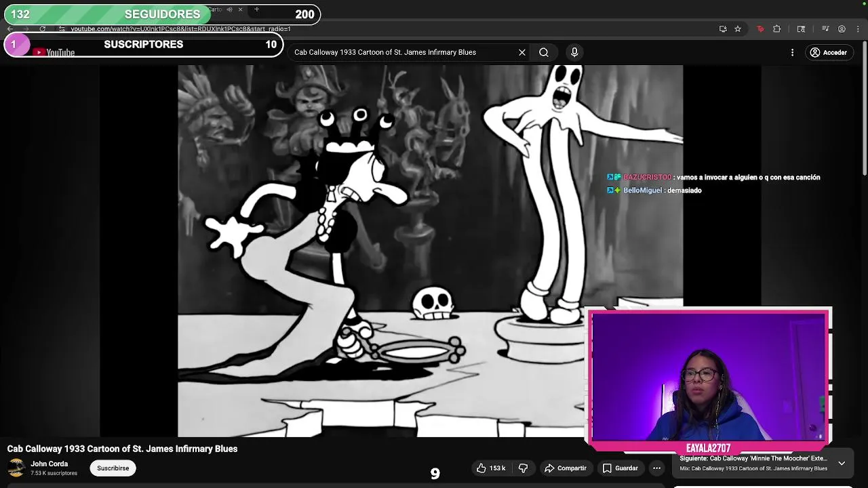Open the Compartir share dialog

[x=566, y=468]
